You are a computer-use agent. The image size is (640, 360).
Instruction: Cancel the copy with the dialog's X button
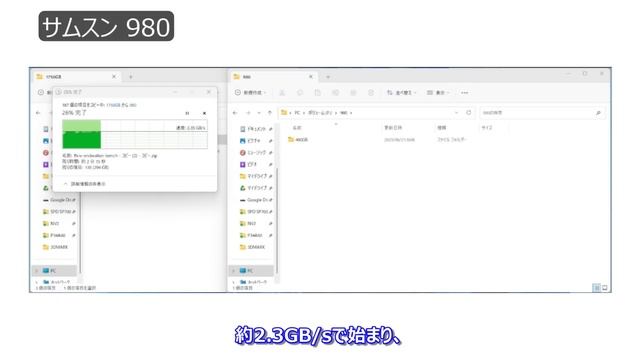point(204,113)
